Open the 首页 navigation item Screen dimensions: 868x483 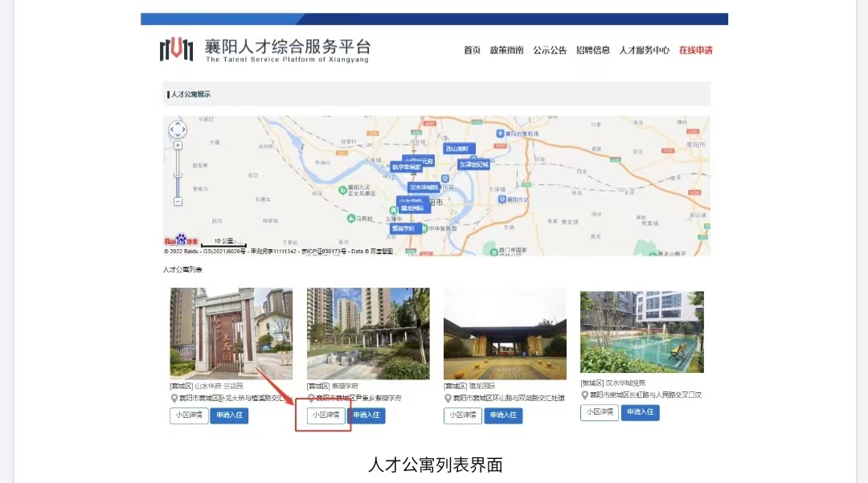[x=472, y=50]
